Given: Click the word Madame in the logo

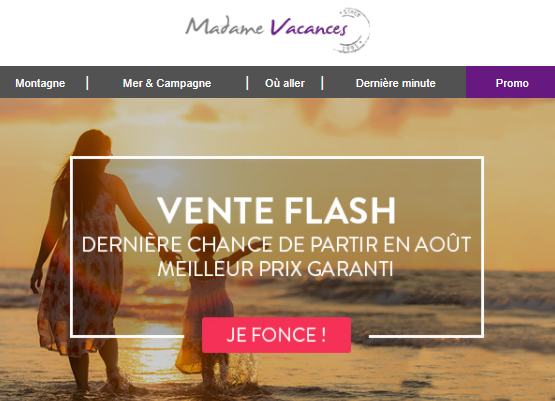Looking at the screenshot, I should 225,27.
